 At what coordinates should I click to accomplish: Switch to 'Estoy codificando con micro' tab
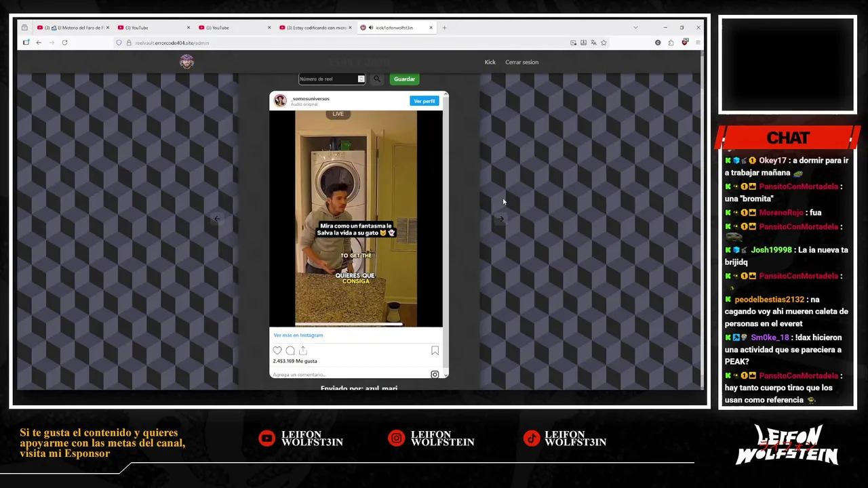[315, 28]
